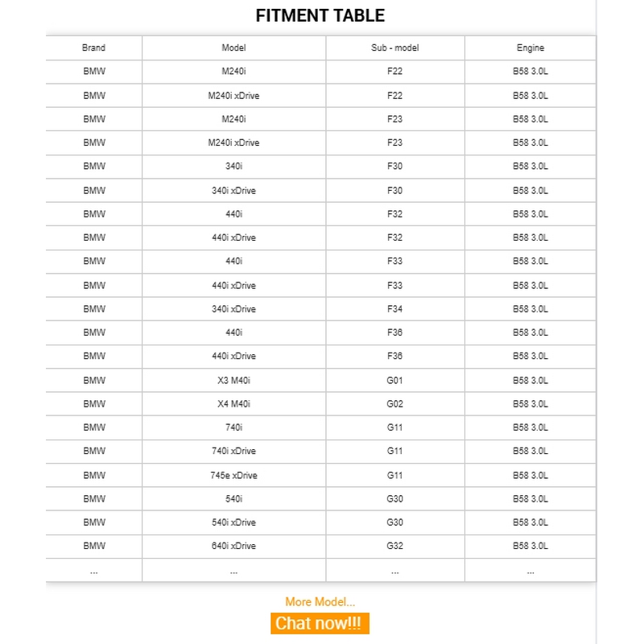Screen dimensions: 644x644
Task: Select the 340i xDrive cell in F34 row
Action: point(233,309)
